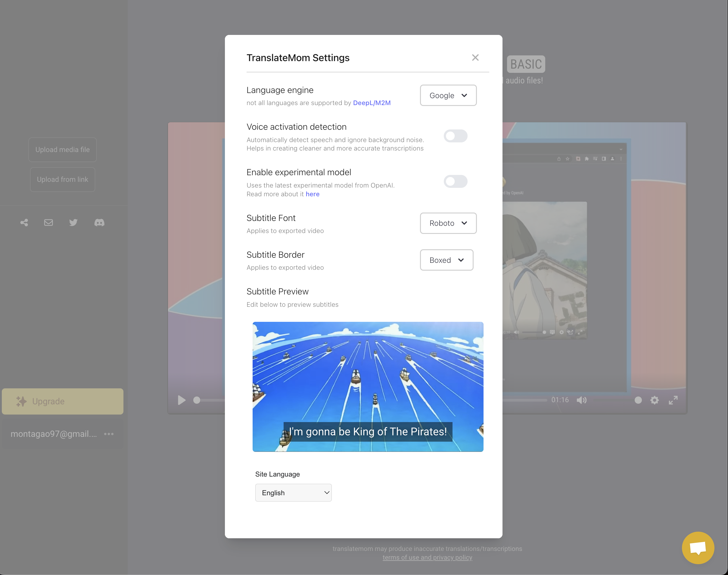Image resolution: width=728 pixels, height=575 pixels.
Task: Turn on Enable experimental model switch
Action: (455, 182)
